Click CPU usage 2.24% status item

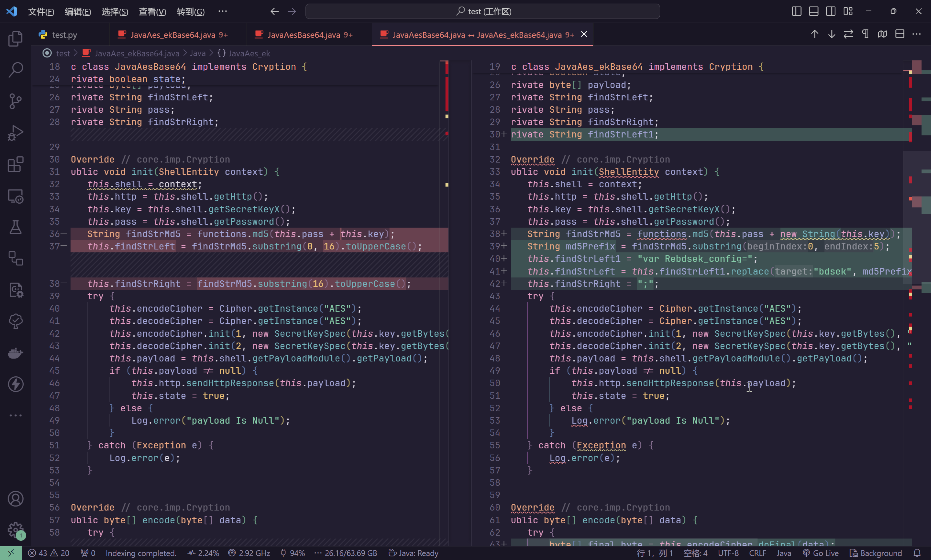pyautogui.click(x=203, y=553)
